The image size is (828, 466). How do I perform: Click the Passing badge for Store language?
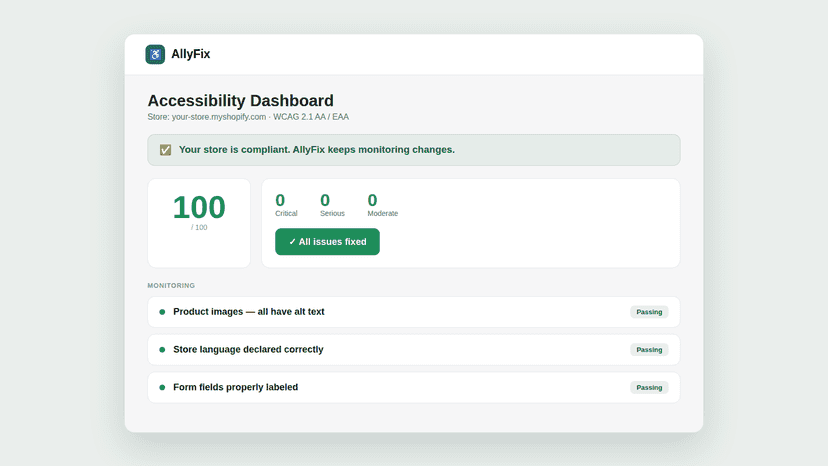pyautogui.click(x=649, y=350)
